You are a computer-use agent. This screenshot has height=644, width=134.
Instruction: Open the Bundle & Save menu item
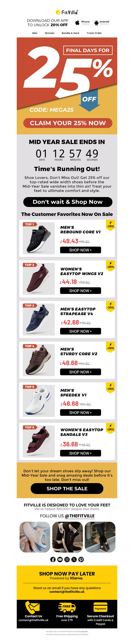pyautogui.click(x=71, y=33)
